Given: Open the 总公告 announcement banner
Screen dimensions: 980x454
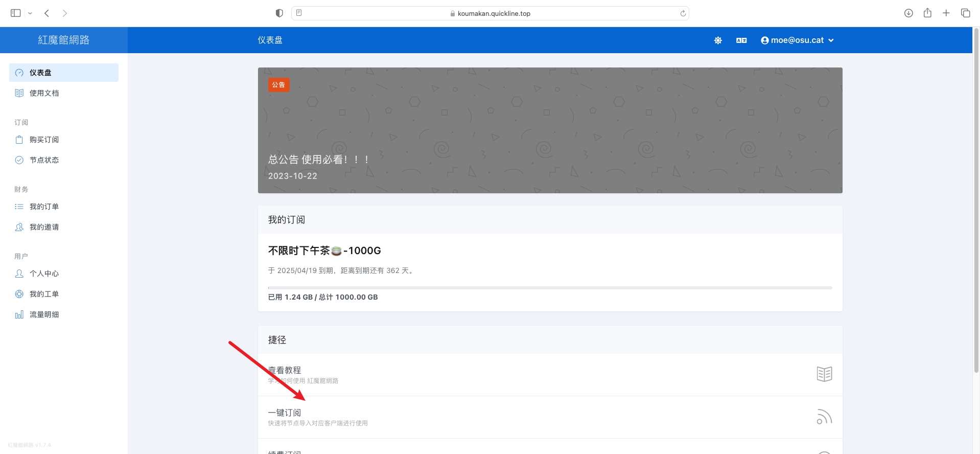Looking at the screenshot, I should 550,130.
